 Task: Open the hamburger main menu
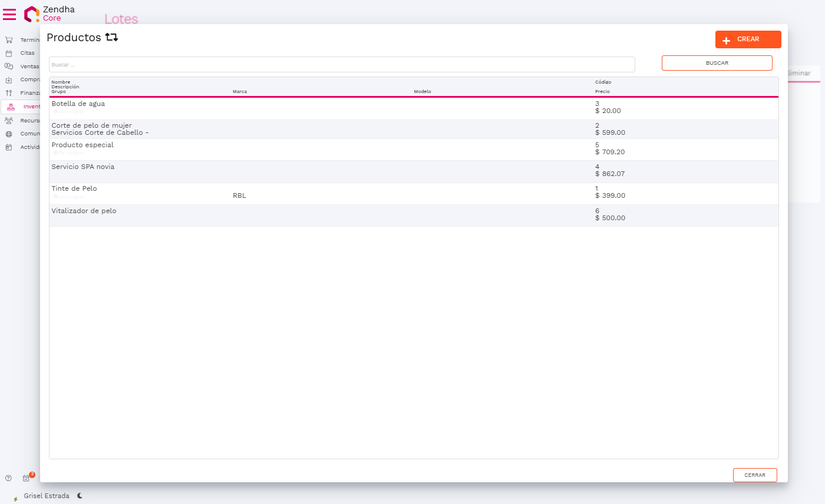coord(9,14)
